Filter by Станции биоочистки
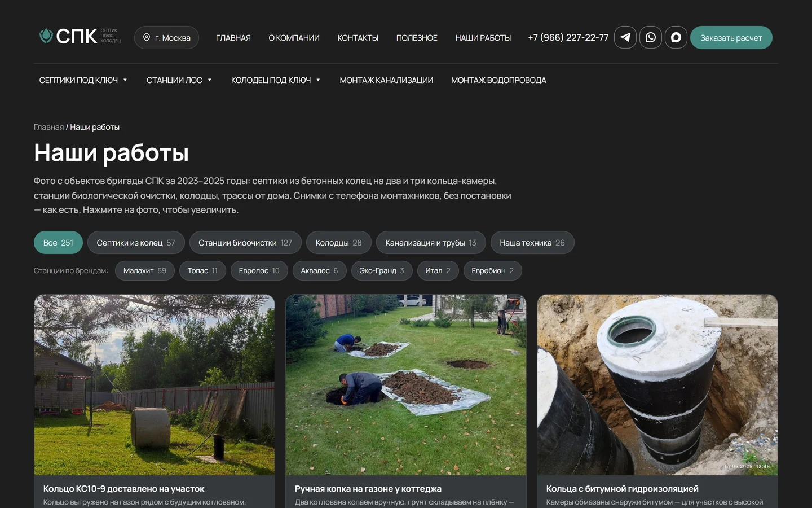The image size is (812, 508). click(x=245, y=243)
